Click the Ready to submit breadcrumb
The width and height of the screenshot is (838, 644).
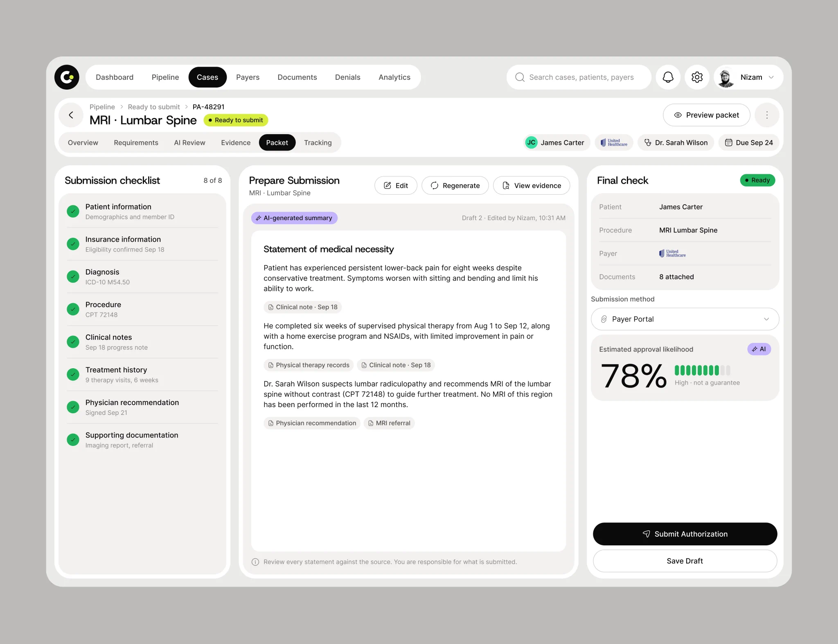[154, 107]
